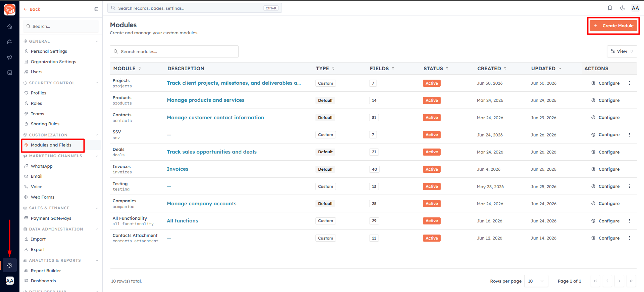Open WhatsApp channel settings
This screenshot has width=644, height=292.
(42, 166)
